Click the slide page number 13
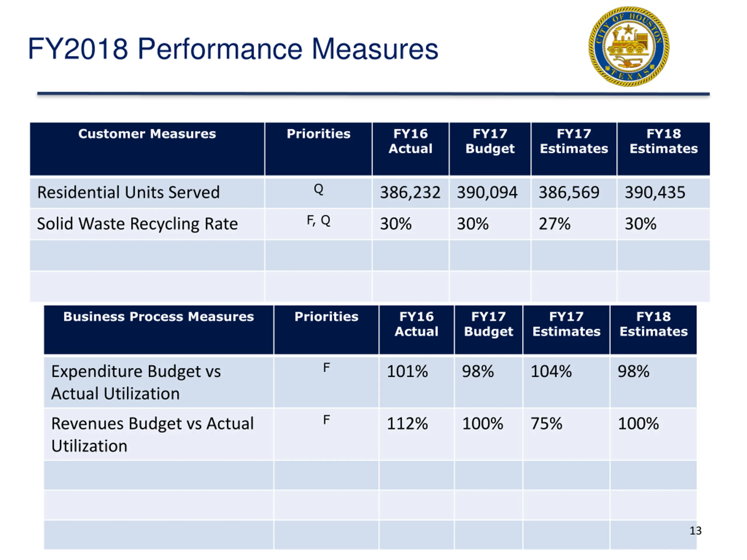747x560 pixels. (x=695, y=531)
